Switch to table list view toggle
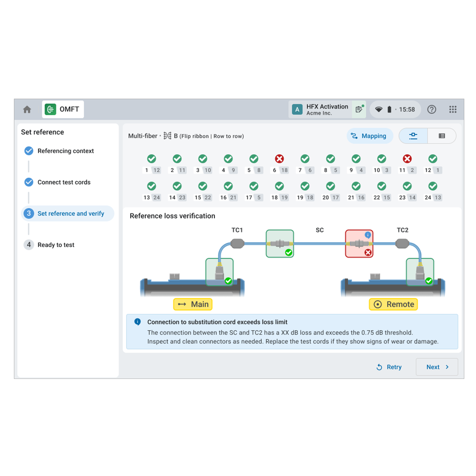 pyautogui.click(x=441, y=136)
